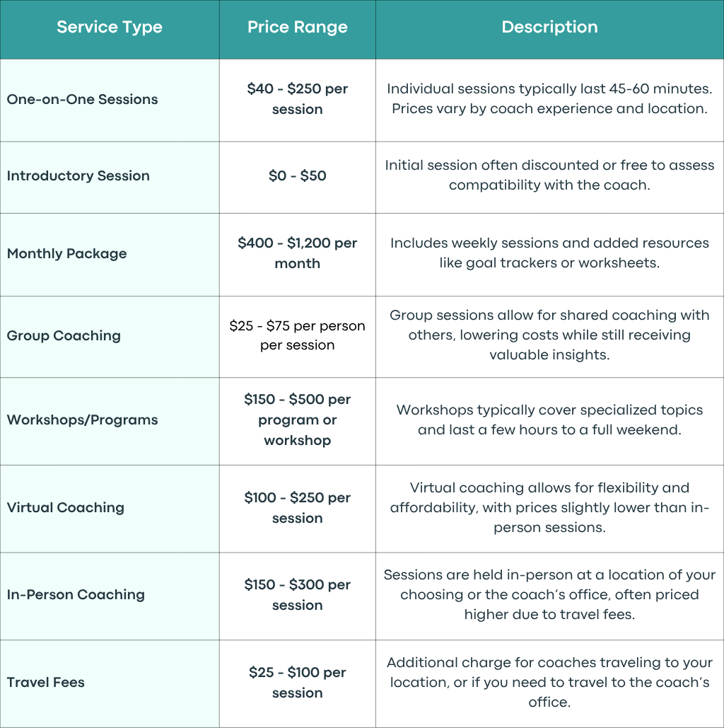Select the One-on-One Sessions row label

[82, 99]
